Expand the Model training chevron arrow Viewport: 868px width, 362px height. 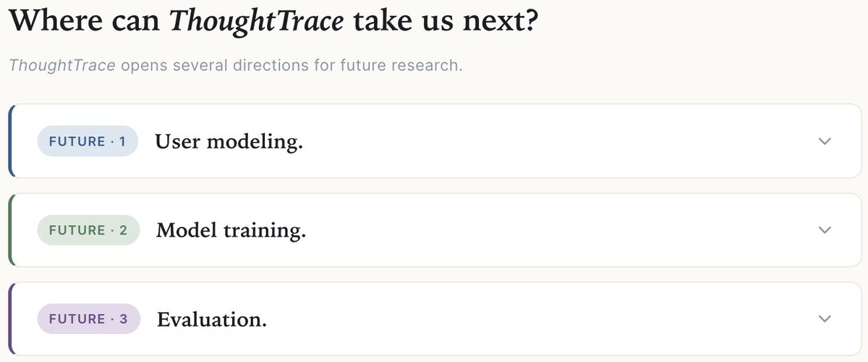click(x=825, y=230)
